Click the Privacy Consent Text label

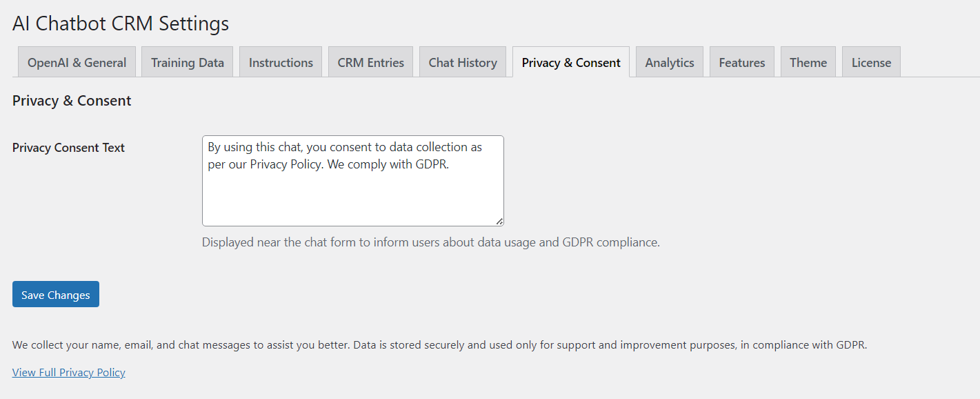(x=68, y=147)
